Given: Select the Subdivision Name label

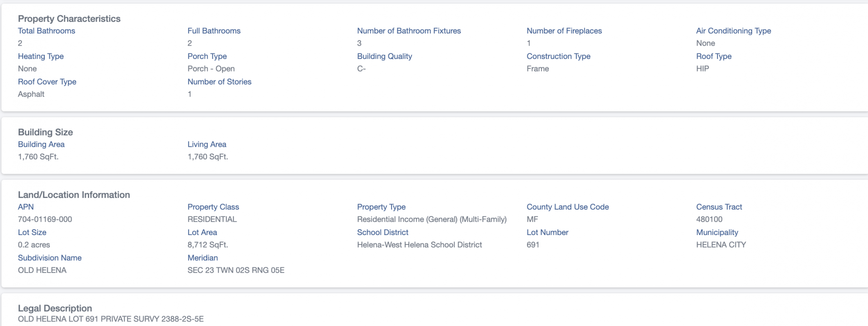Looking at the screenshot, I should click(x=50, y=257).
